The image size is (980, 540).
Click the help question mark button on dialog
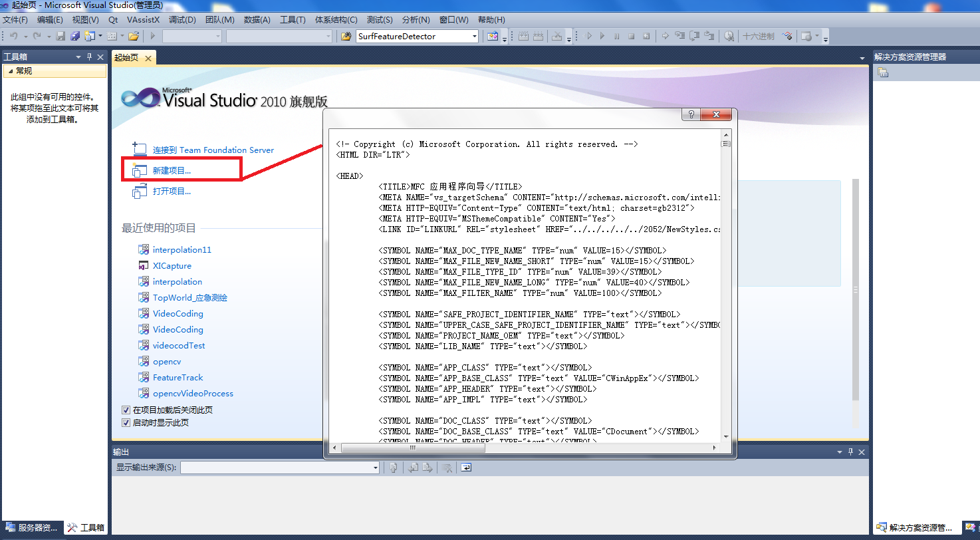(x=691, y=114)
